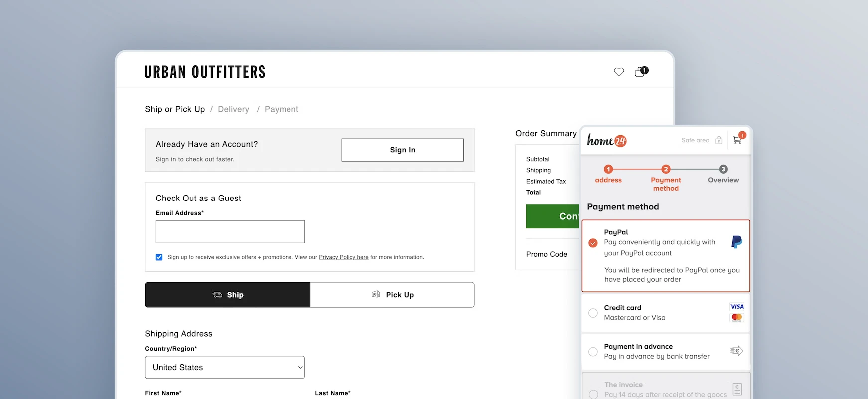Open the Privacy Policy here link

tap(343, 257)
